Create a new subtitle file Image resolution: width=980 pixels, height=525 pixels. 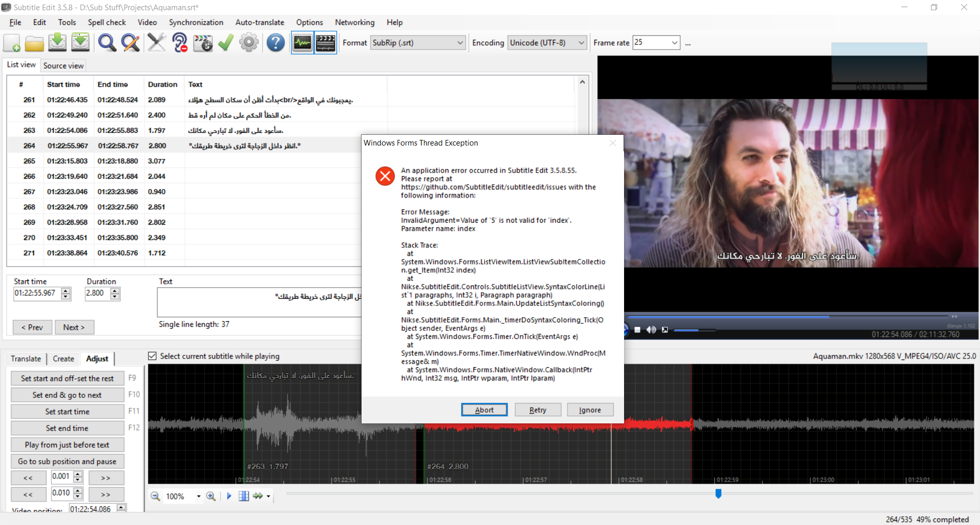click(x=12, y=43)
